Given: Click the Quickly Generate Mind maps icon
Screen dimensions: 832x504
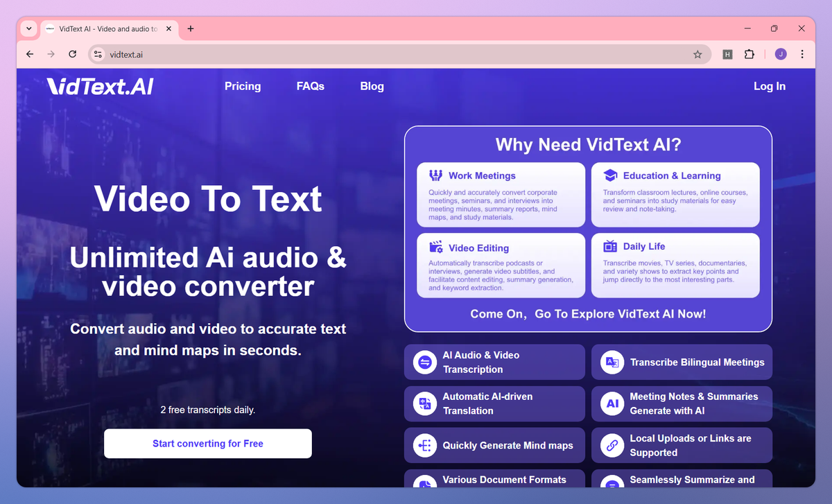Looking at the screenshot, I should coord(424,445).
